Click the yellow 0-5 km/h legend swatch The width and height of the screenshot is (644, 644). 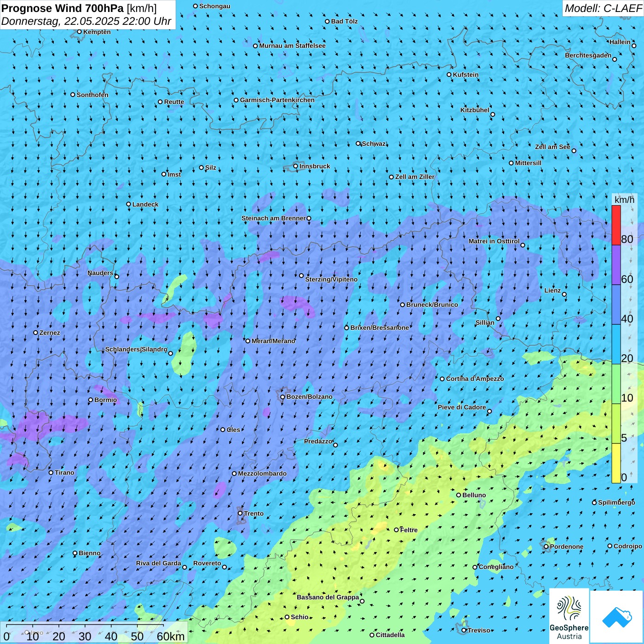click(616, 463)
